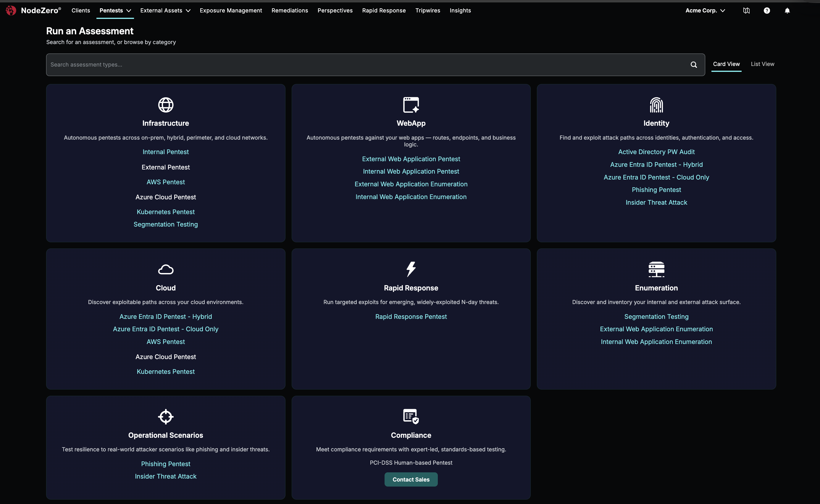This screenshot has width=820, height=504.
Task: Expand the External Assets dropdown chevron
Action: click(188, 11)
